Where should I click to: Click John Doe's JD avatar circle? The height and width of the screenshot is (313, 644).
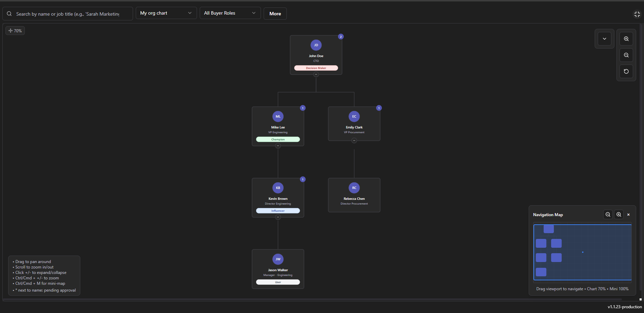(316, 45)
